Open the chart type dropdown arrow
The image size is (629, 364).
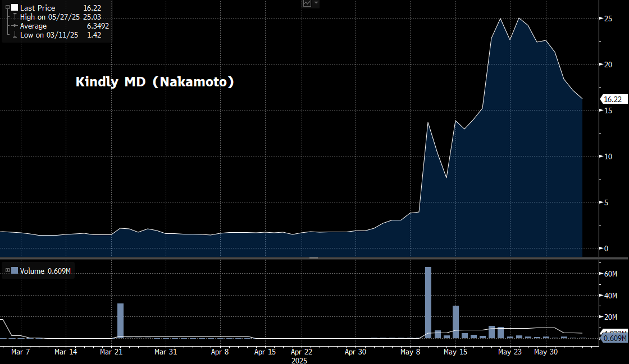click(316, 3)
